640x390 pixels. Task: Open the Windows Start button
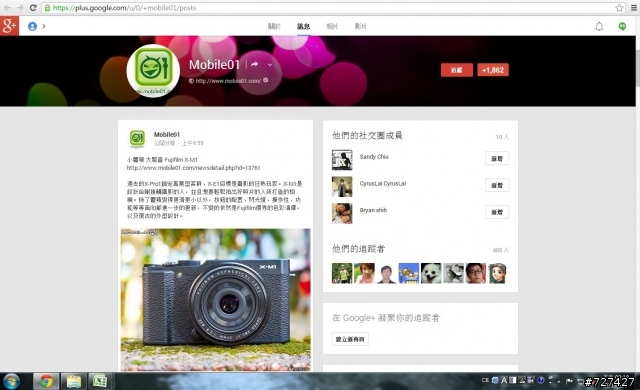[x=11, y=381]
